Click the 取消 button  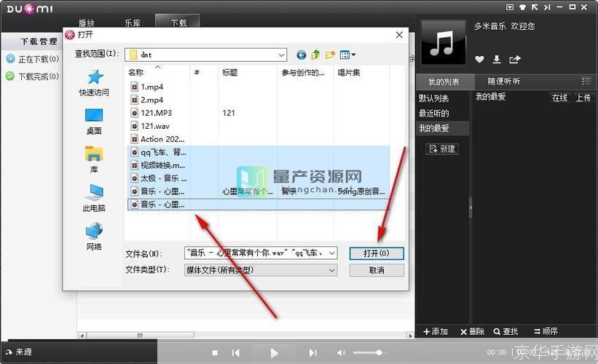pos(377,270)
